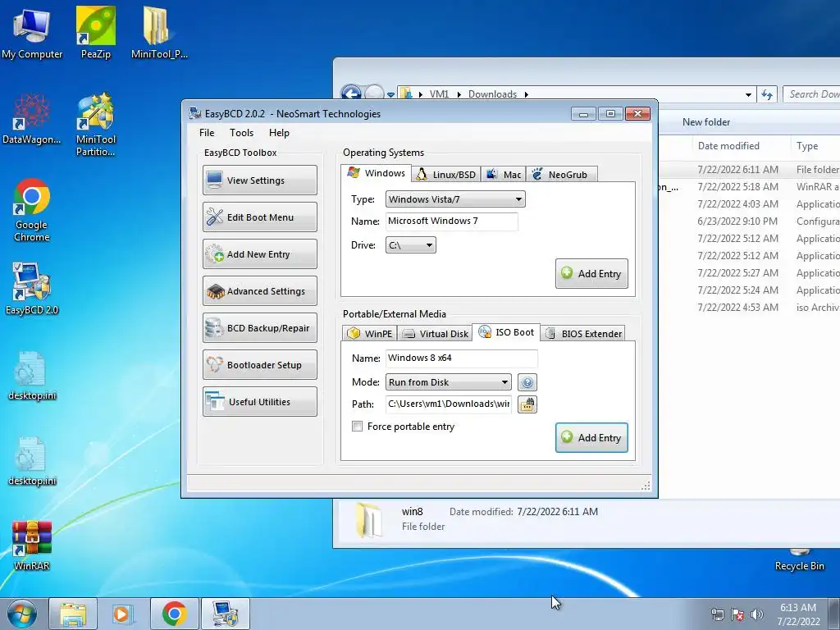Screen dimensions: 840x630
Task: Select the upper desktop.ini file icon
Action: [x=32, y=375]
